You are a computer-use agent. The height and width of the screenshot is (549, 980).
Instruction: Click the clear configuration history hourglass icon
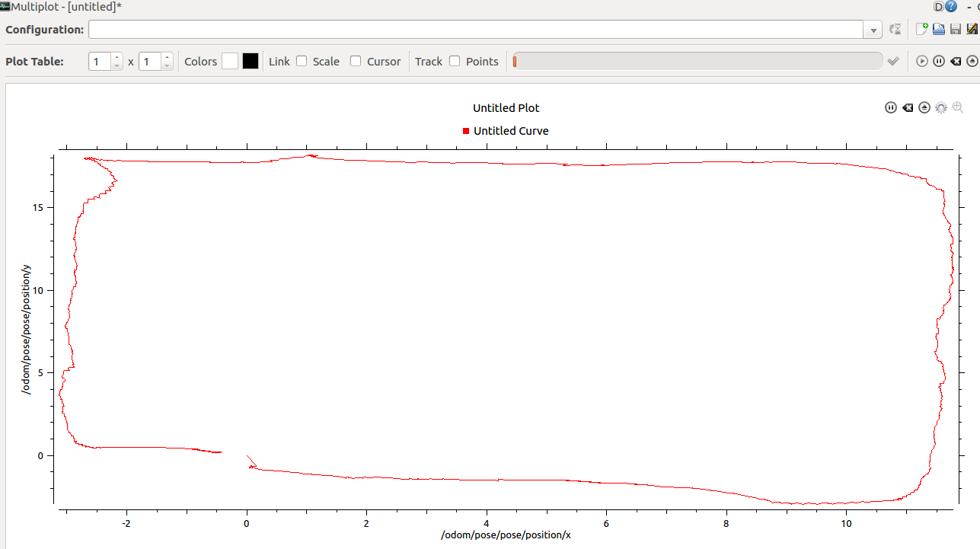tap(895, 30)
